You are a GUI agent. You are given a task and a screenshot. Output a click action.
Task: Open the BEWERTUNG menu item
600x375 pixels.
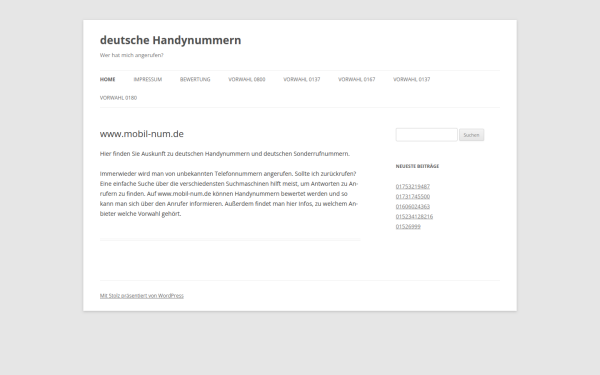[195, 79]
